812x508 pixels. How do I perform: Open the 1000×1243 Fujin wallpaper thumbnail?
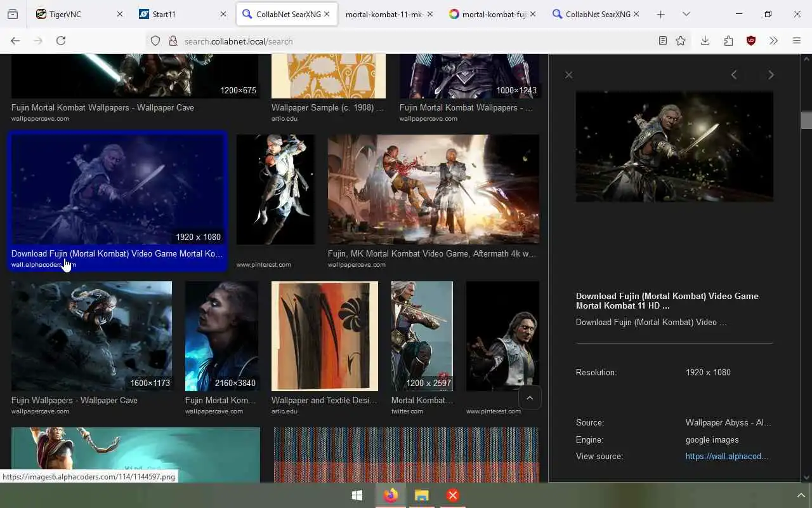[x=469, y=76]
